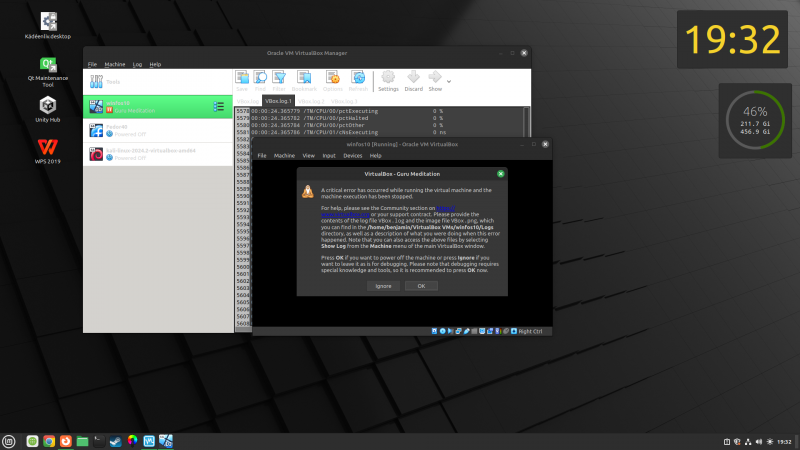Click the Show VM icon
Image resolution: width=800 pixels, height=450 pixels.
click(x=435, y=81)
